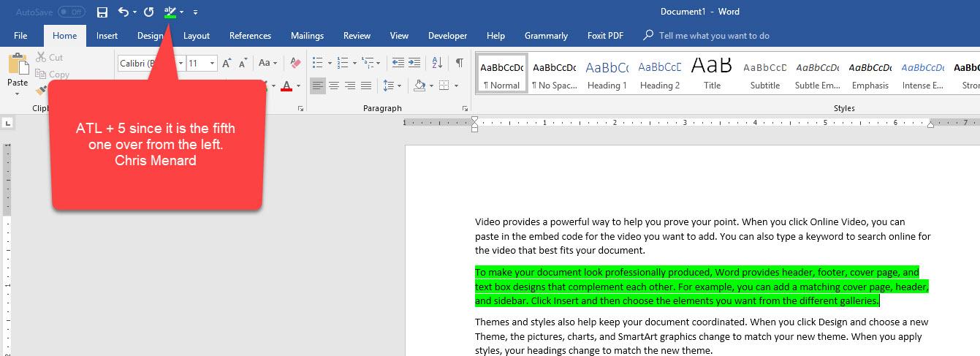Apply the Subtitle style
The image size is (980, 356).
click(x=765, y=74)
